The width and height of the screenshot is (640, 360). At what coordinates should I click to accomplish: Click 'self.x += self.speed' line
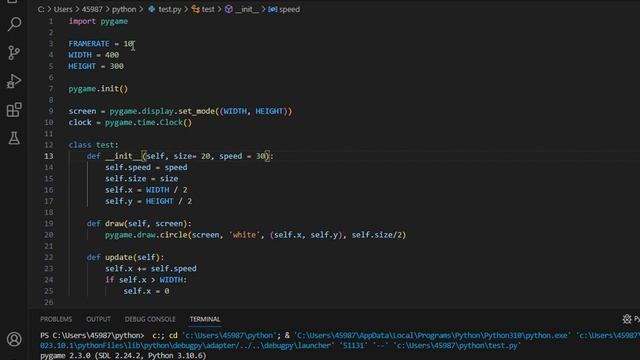coord(151,269)
